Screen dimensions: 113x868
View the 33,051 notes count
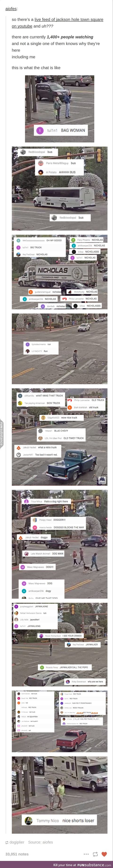[17, 854]
